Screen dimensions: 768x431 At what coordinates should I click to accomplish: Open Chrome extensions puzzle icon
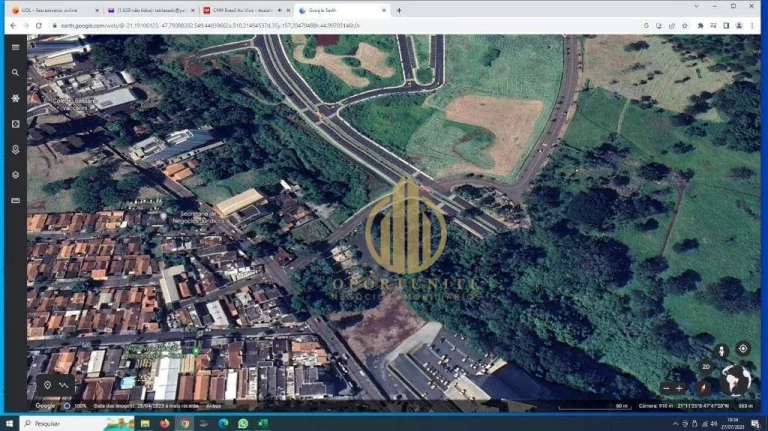(x=700, y=25)
